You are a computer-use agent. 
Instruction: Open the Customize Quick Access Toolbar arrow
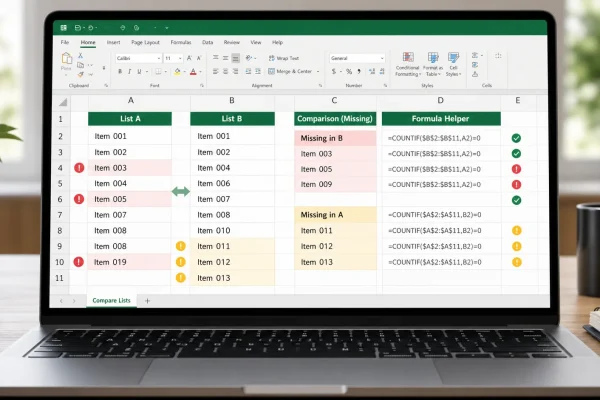(x=167, y=28)
